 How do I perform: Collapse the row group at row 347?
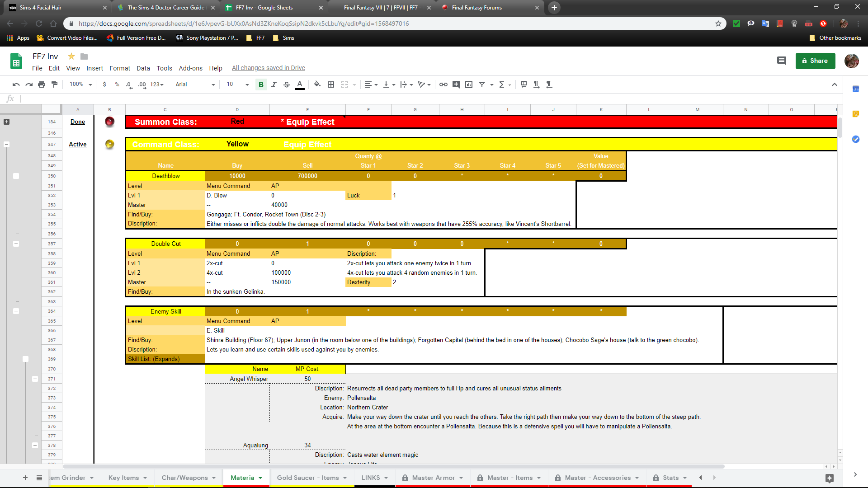click(6, 145)
